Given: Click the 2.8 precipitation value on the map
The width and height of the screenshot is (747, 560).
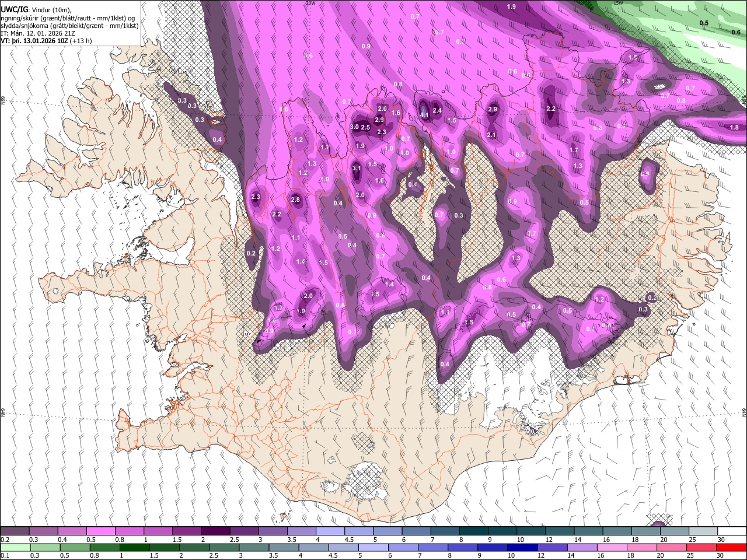Looking at the screenshot, I should pyautogui.click(x=295, y=200).
